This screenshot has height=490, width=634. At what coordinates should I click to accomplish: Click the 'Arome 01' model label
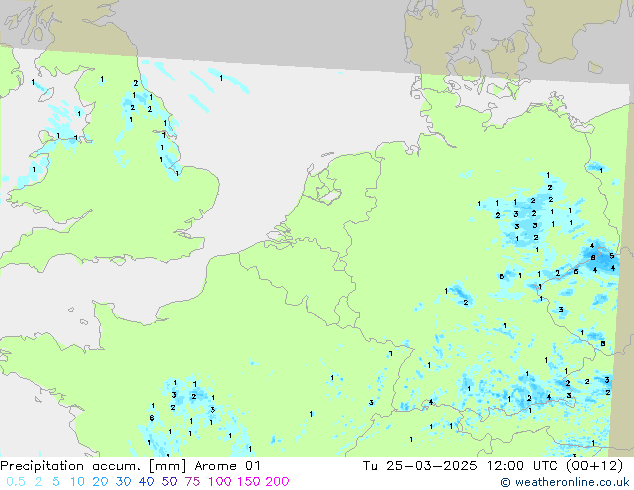227,466
